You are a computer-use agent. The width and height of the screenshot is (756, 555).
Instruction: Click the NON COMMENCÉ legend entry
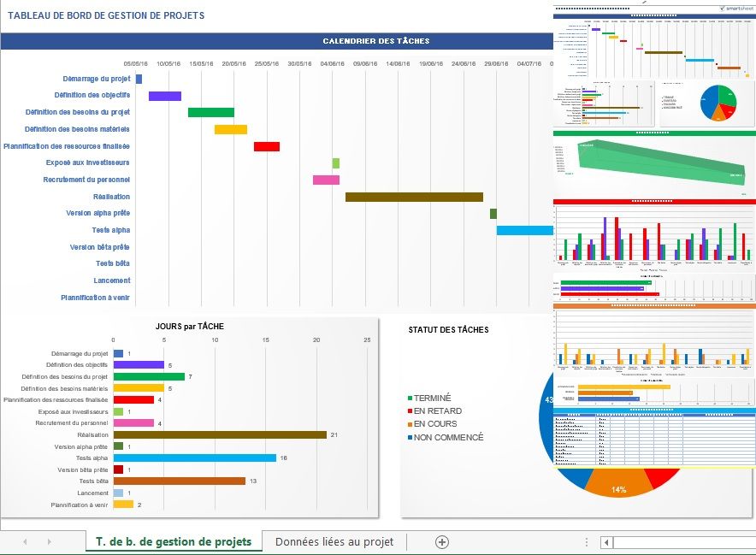pyautogui.click(x=448, y=437)
